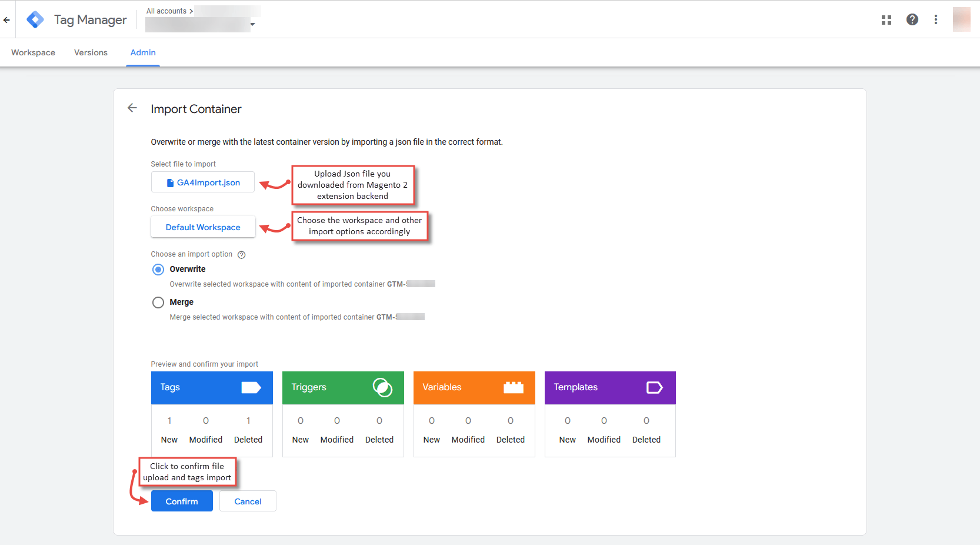The image size is (980, 545).
Task: Click the Tag Manager title text
Action: [x=91, y=20]
